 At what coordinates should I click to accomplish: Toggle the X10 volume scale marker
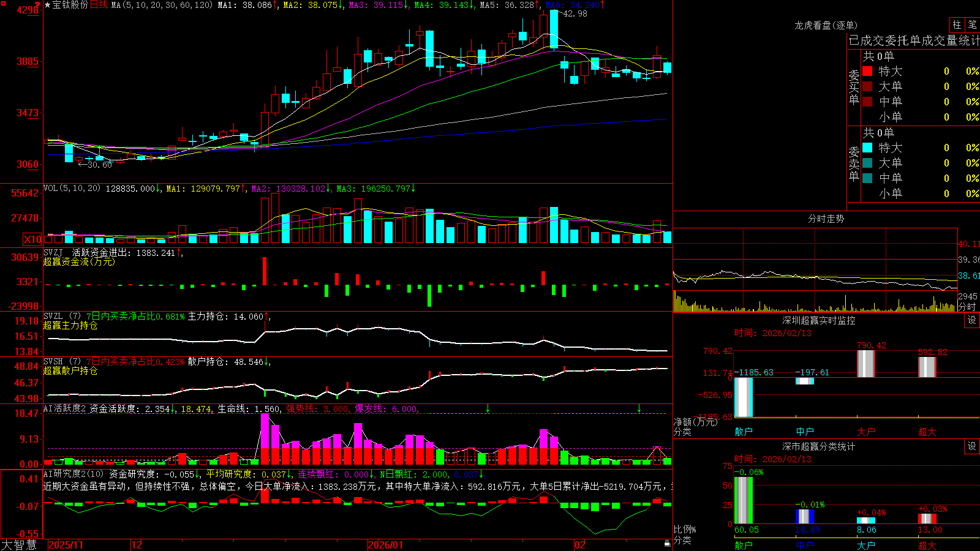tap(32, 239)
